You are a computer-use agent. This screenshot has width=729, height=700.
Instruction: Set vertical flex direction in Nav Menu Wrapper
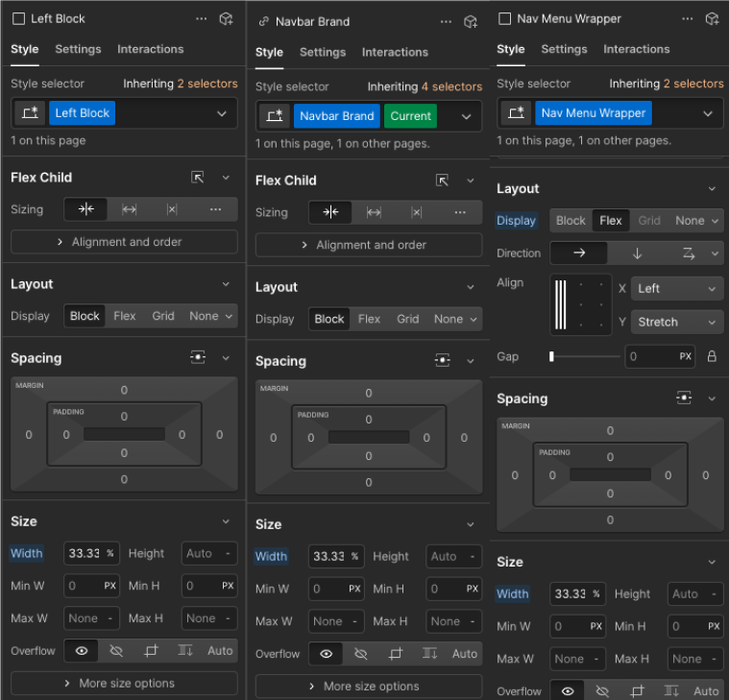(638, 253)
